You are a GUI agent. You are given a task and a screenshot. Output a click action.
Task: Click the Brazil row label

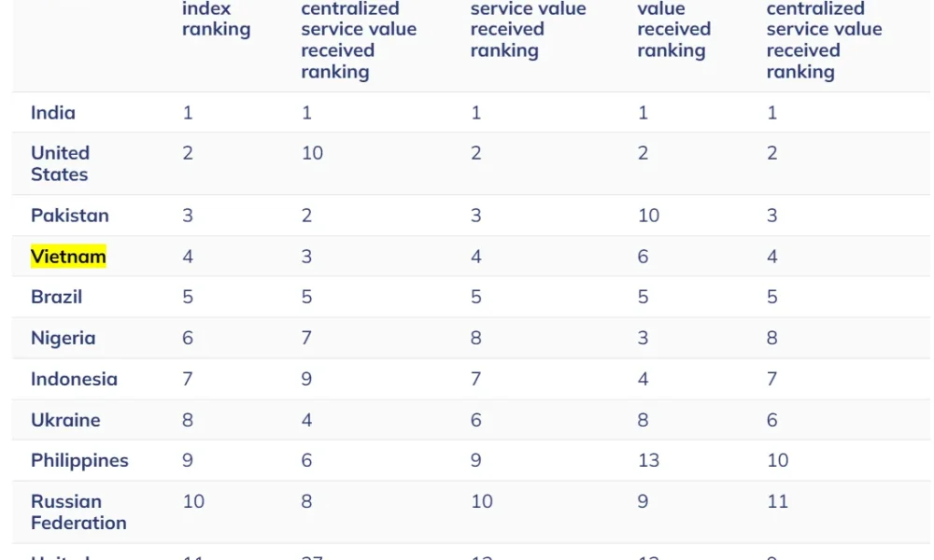tap(57, 297)
